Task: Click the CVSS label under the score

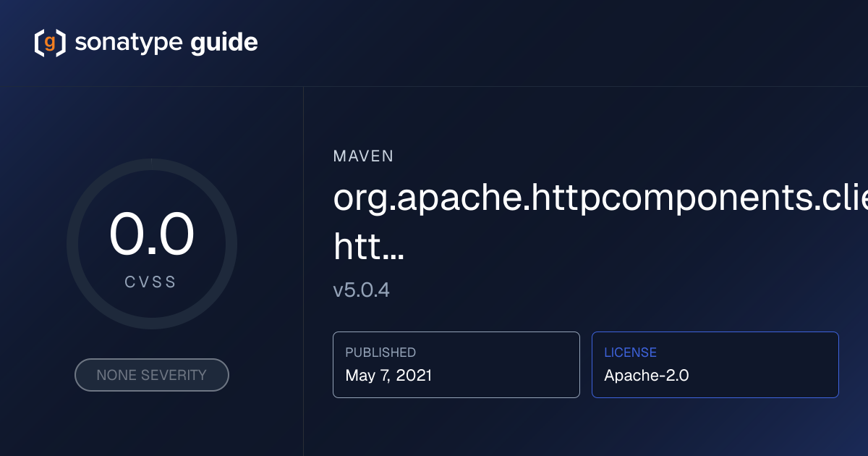Action: pos(151,282)
